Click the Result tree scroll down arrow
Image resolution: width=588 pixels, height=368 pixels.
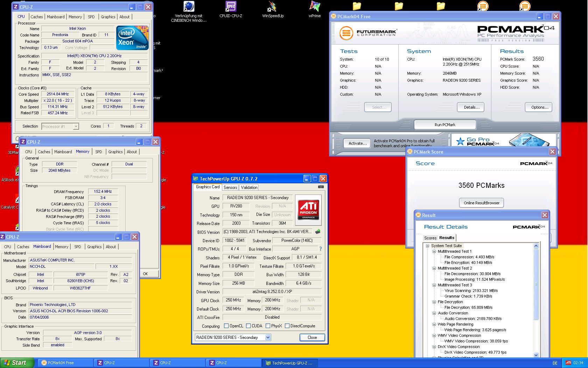(x=536, y=355)
